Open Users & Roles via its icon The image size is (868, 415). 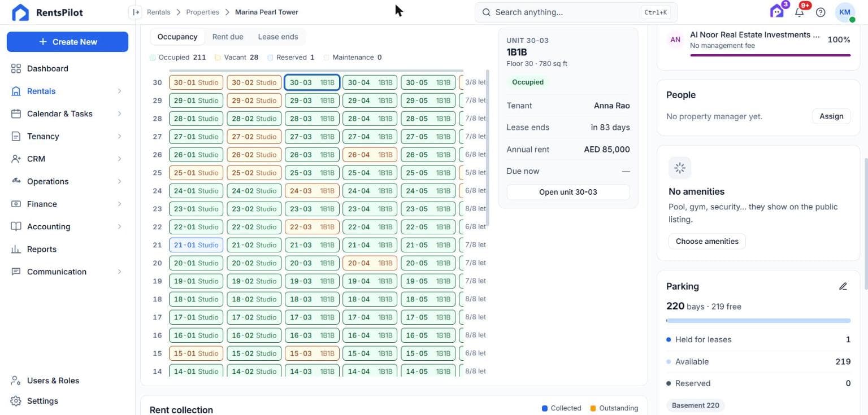pos(16,381)
